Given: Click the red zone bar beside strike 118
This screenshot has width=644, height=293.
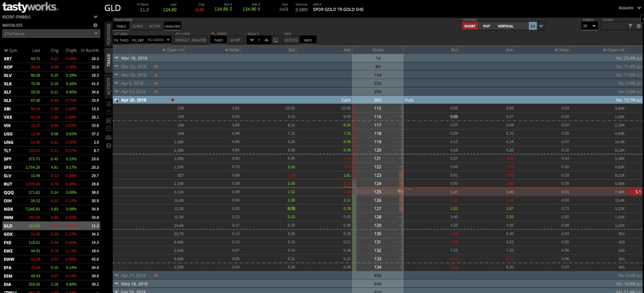Looking at the screenshot, I should [x=354, y=133].
